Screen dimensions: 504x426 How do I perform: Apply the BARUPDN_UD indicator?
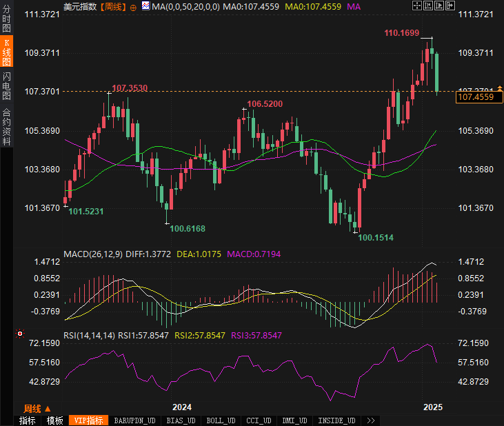(134, 420)
